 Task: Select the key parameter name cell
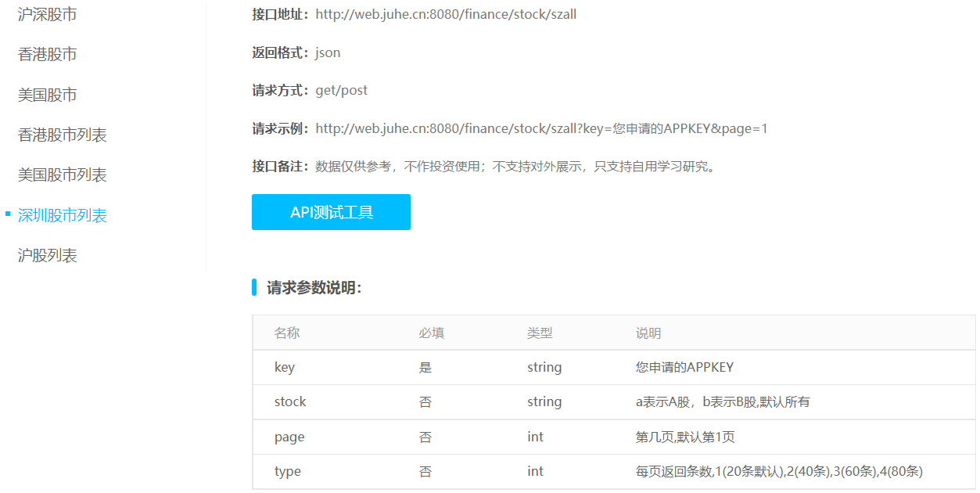pyautogui.click(x=285, y=367)
